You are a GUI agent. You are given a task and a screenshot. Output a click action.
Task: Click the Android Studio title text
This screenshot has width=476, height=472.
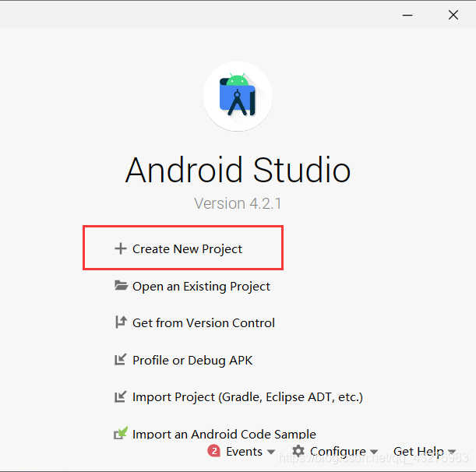pyautogui.click(x=238, y=170)
